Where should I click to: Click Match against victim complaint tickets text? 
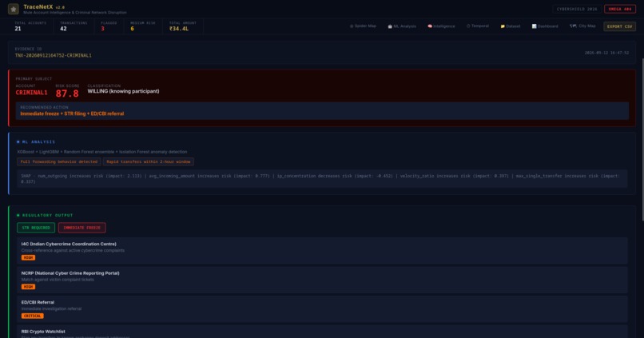58,280
